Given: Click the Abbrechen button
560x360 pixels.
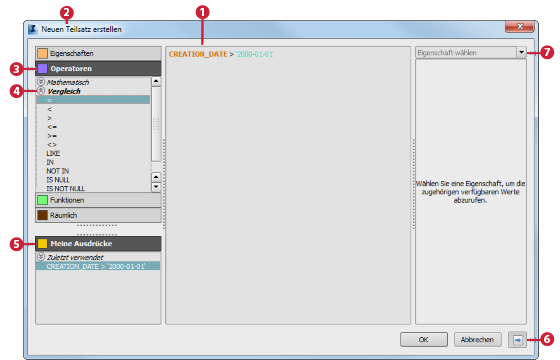Looking at the screenshot, I should (477, 340).
